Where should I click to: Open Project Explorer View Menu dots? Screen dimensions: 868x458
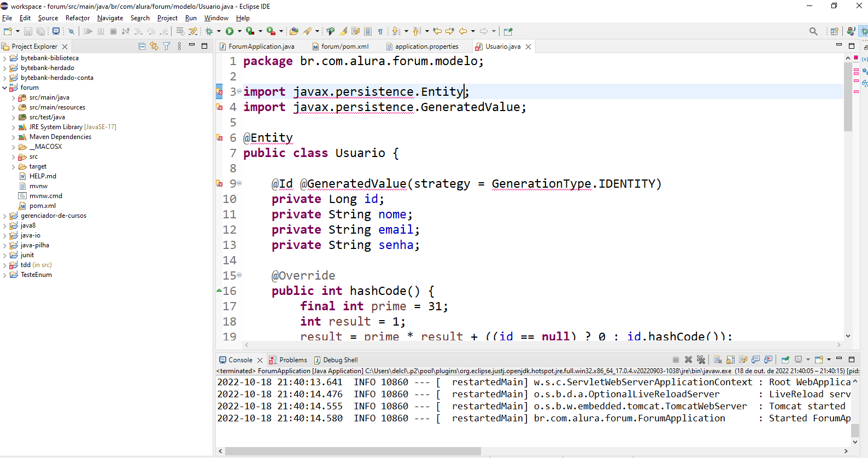pyautogui.click(x=179, y=47)
